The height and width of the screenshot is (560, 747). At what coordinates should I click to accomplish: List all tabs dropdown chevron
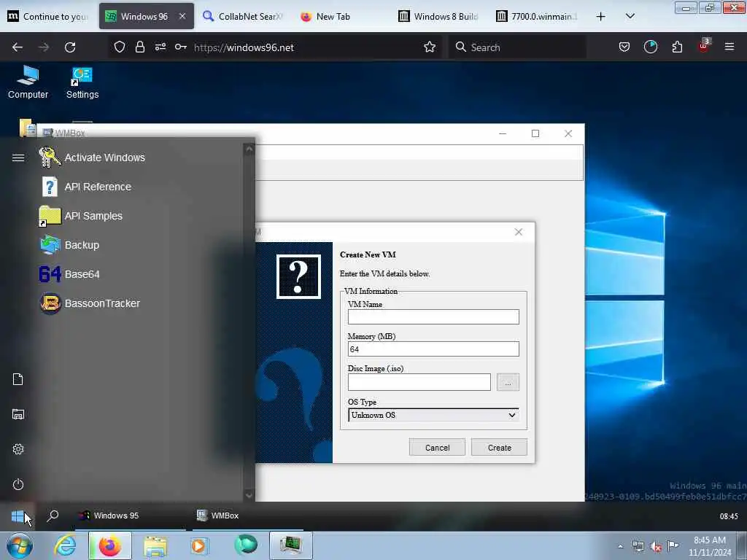[x=630, y=17]
